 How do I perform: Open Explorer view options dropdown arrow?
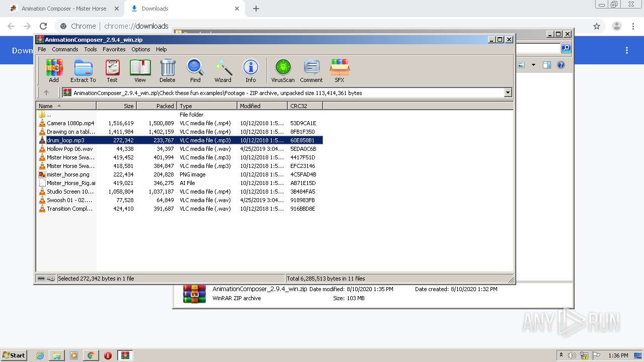pos(533,65)
